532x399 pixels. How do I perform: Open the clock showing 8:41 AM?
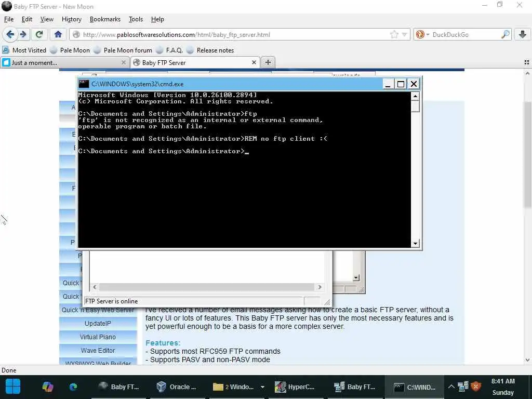click(503, 387)
